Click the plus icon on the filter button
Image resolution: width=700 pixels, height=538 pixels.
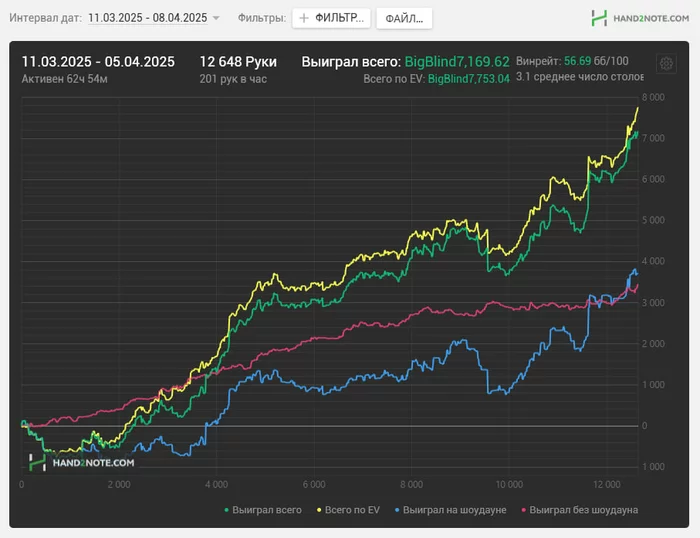click(x=304, y=18)
